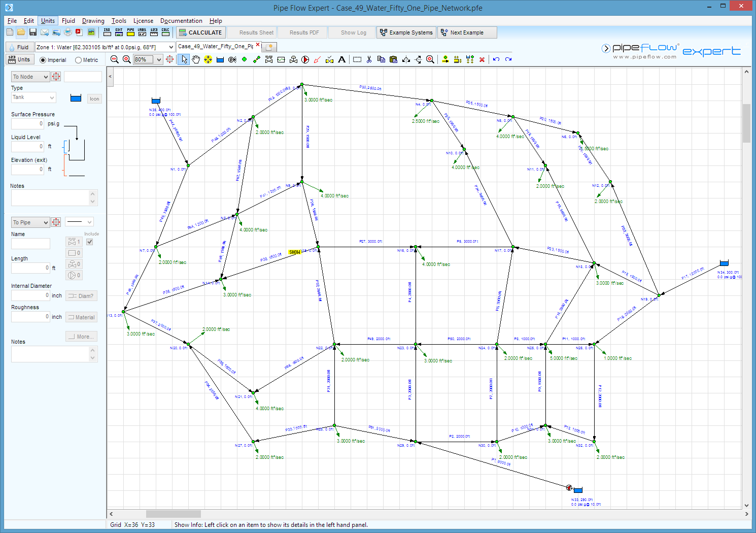
Task: Open the LABEL options icon
Action: tap(142, 32)
